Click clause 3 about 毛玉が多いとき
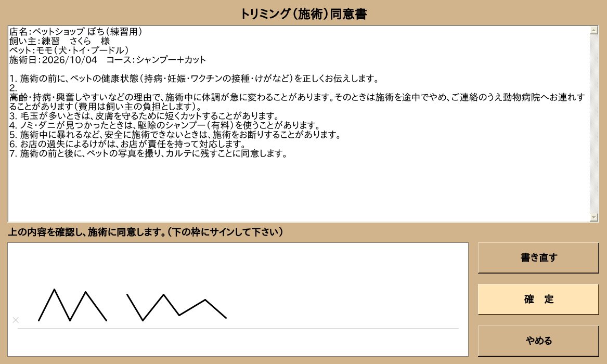 pyautogui.click(x=144, y=116)
